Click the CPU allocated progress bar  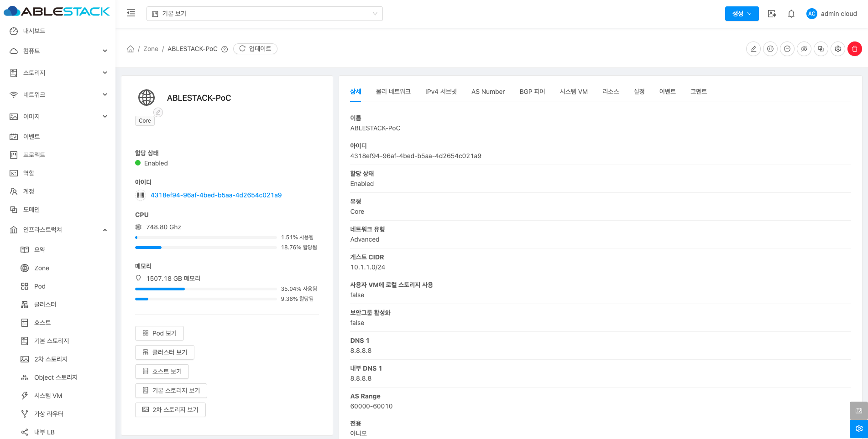point(205,248)
